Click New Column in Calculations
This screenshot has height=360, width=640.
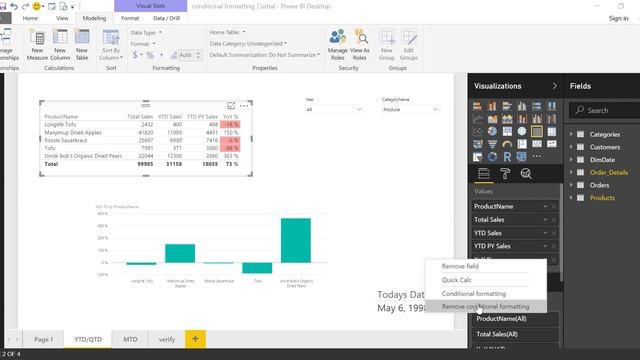point(60,45)
